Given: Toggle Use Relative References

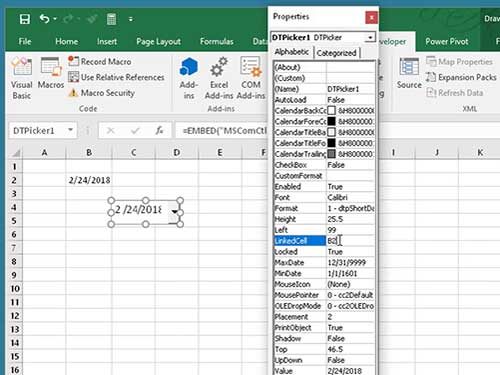Looking at the screenshot, I should tap(116, 77).
